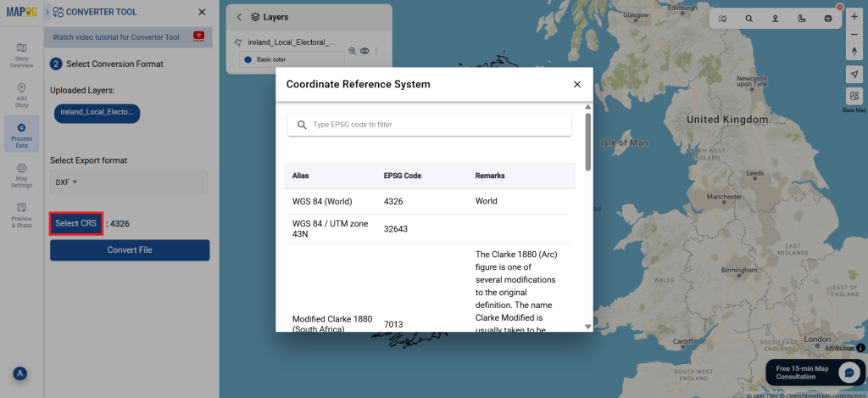Click the print map icon
The height and width of the screenshot is (398, 868).
827,18
